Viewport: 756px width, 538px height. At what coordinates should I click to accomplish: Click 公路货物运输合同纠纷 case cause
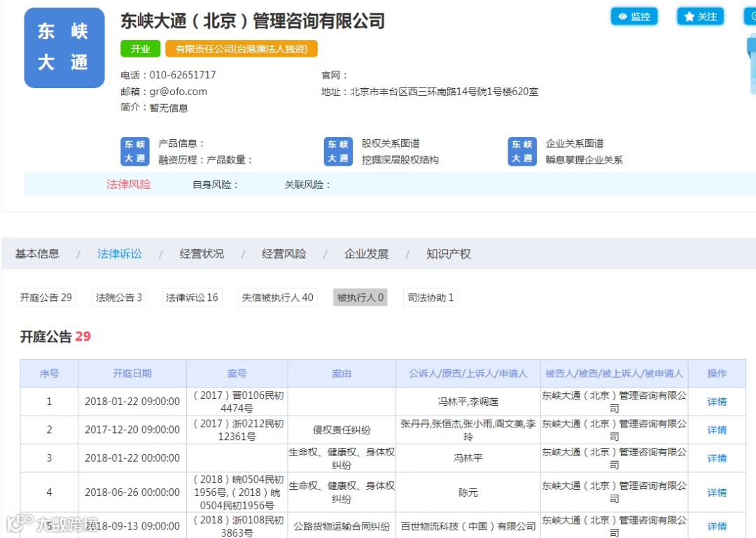[x=342, y=526]
